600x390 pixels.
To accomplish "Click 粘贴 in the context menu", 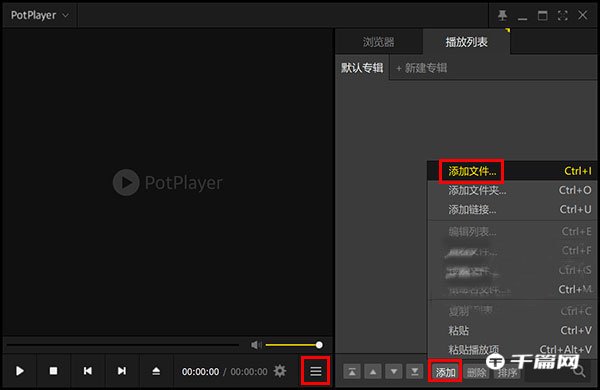I will [x=512, y=330].
